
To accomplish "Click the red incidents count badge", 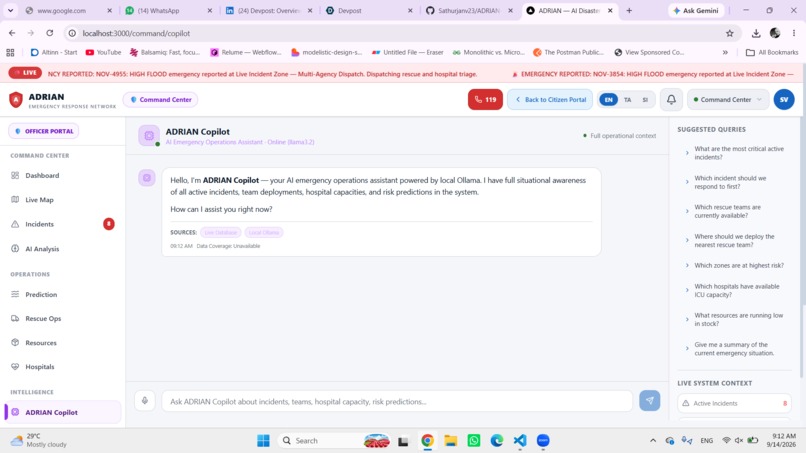I will pos(108,224).
